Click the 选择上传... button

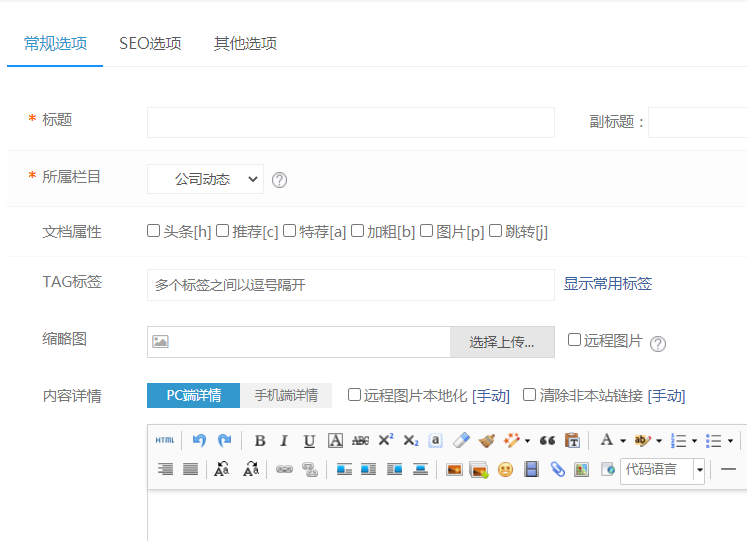pyautogui.click(x=502, y=342)
